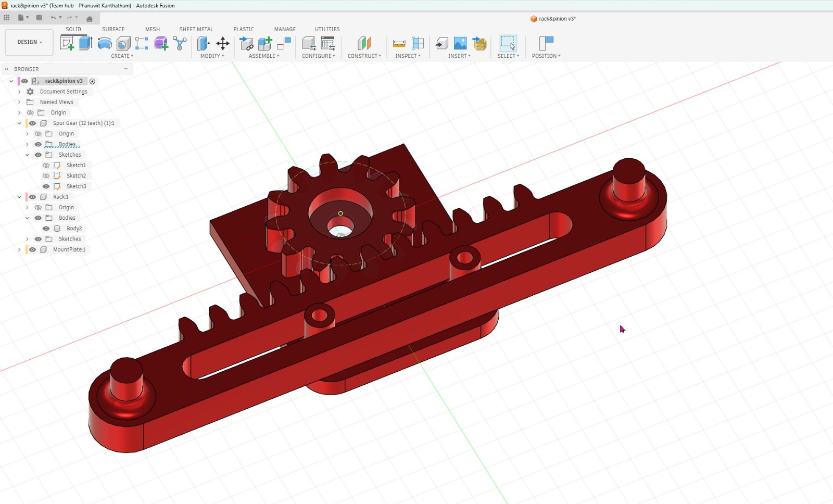This screenshot has width=833, height=504.
Task: Click the Create Form tool icon
Action: 161,43
